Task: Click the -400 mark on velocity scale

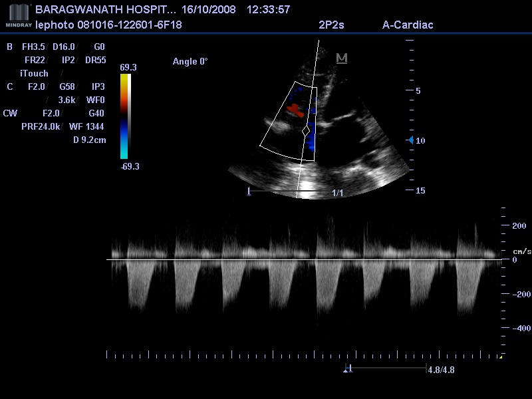Action: pyautogui.click(x=521, y=328)
